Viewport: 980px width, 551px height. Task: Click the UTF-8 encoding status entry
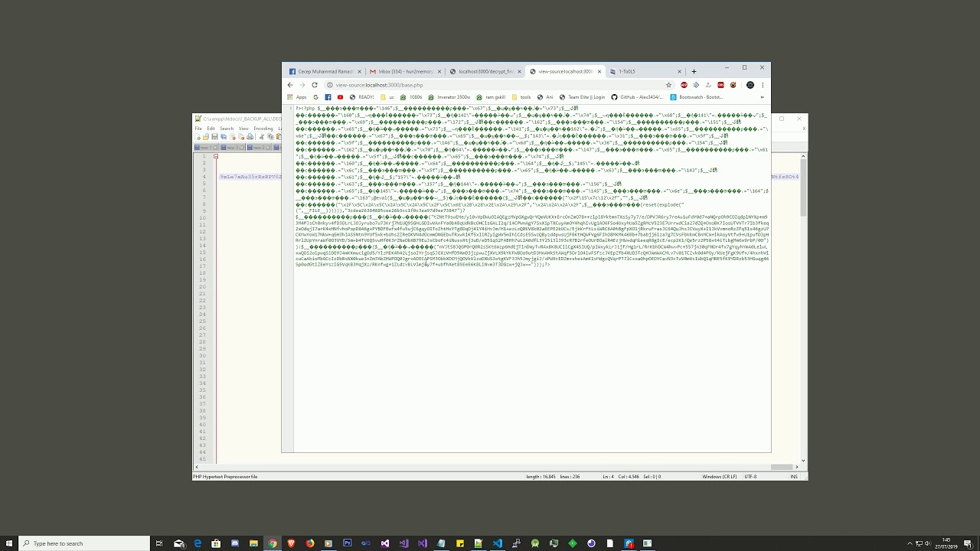(750, 477)
